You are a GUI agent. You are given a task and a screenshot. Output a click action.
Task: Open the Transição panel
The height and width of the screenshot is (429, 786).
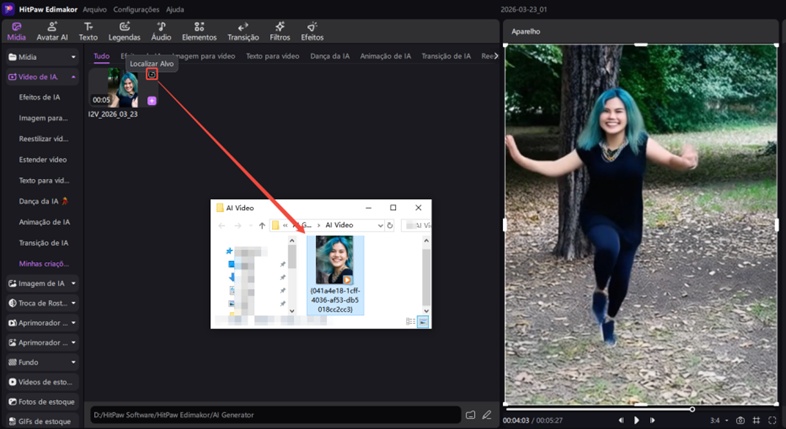243,31
